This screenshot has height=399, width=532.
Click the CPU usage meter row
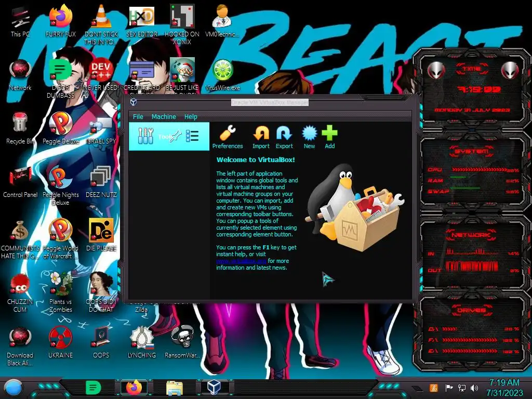coord(473,170)
